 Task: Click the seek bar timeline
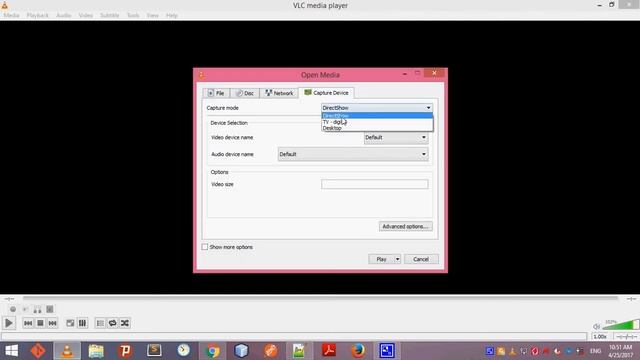click(320, 298)
